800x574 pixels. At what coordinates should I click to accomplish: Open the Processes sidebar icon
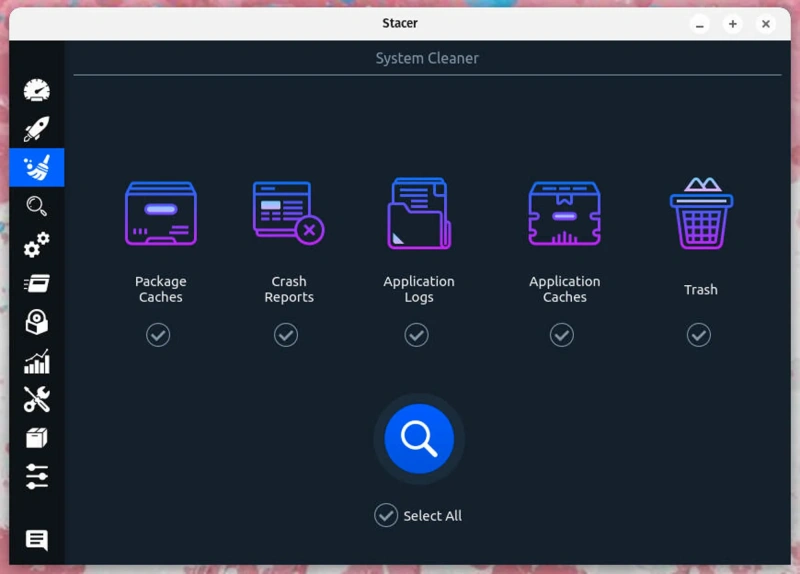[x=37, y=284]
